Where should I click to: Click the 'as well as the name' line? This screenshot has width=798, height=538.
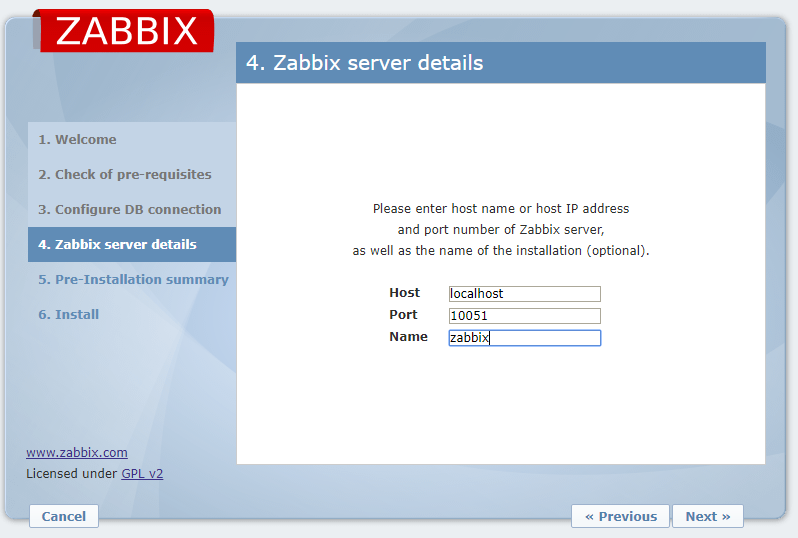[501, 251]
